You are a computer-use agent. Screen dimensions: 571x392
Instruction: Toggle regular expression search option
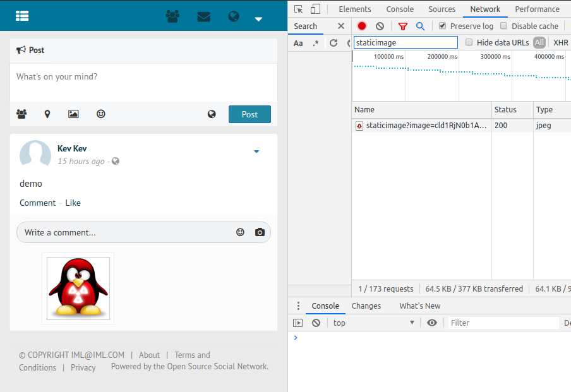tap(316, 43)
